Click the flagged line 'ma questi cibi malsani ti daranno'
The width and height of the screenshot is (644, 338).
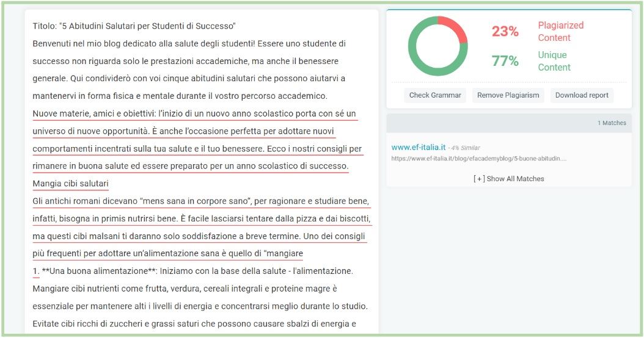[x=199, y=236]
